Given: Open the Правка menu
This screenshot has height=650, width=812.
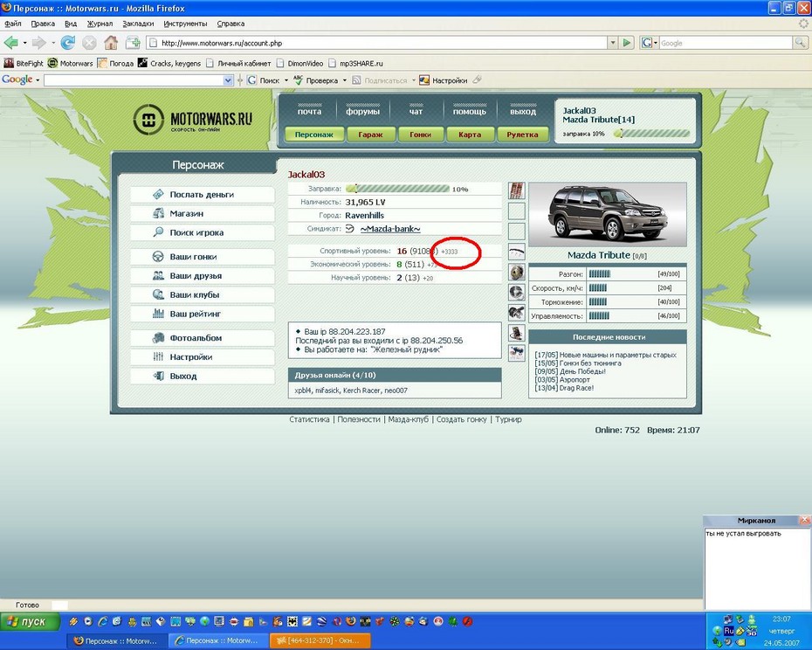Looking at the screenshot, I should coord(43,24).
